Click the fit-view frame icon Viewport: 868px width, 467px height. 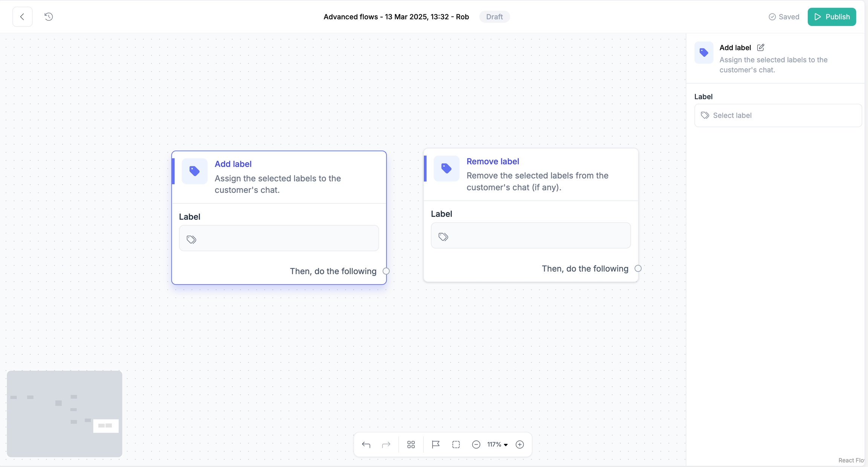point(456,445)
